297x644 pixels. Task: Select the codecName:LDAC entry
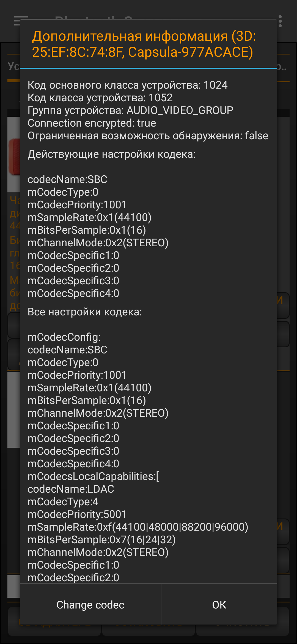pyautogui.click(x=71, y=489)
